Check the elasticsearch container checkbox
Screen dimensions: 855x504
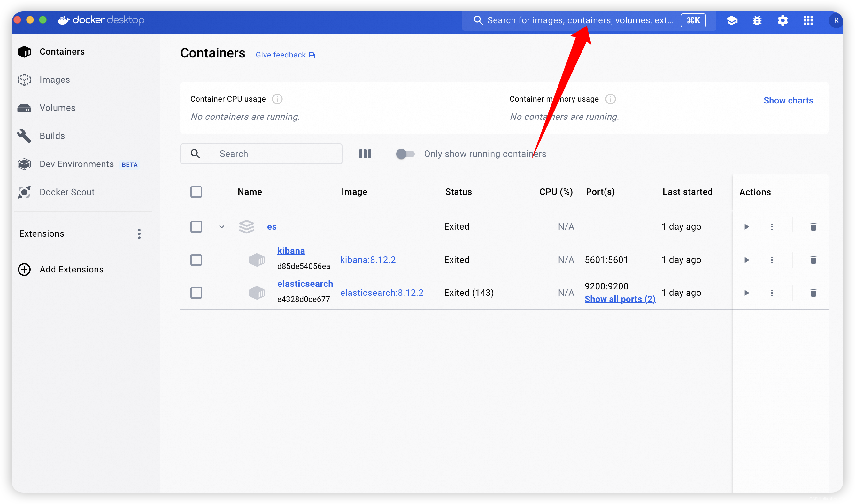[x=196, y=293]
